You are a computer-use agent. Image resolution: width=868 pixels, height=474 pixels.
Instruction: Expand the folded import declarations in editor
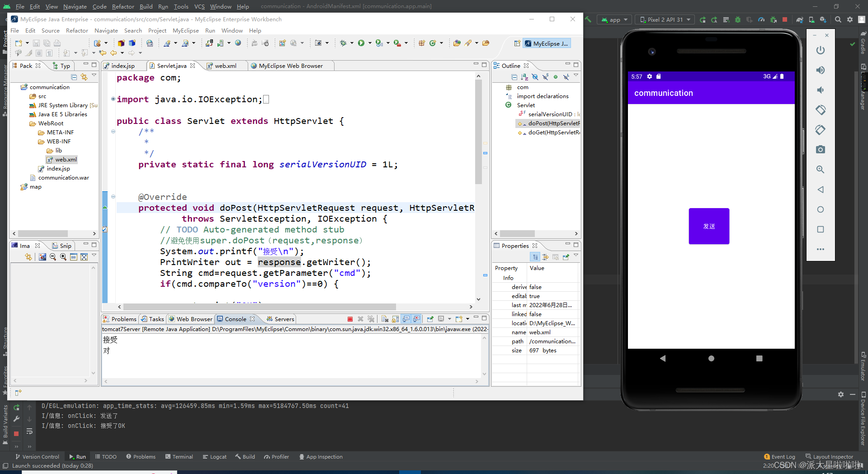click(113, 99)
